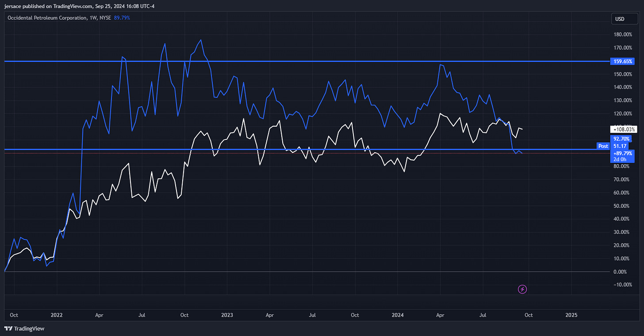The width and height of the screenshot is (644, 336).
Task: Click the 92.70% blue price label
Action: [x=621, y=139]
